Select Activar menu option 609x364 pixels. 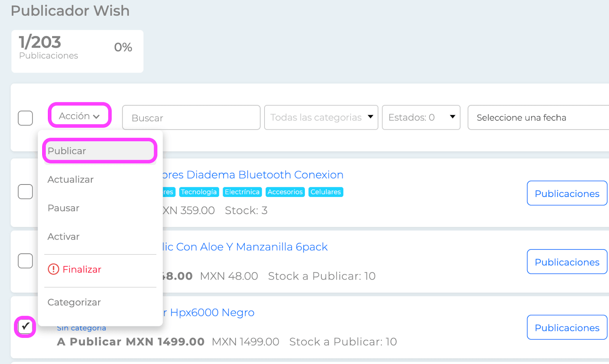pos(100,237)
